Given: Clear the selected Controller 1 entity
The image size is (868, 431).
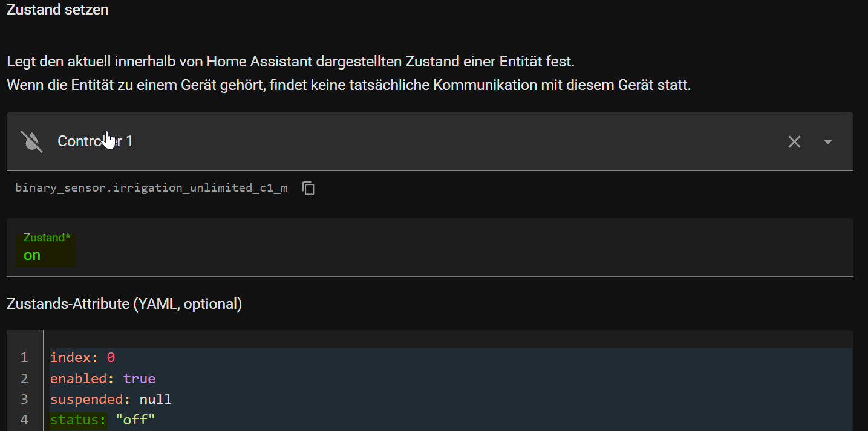Looking at the screenshot, I should coord(794,141).
